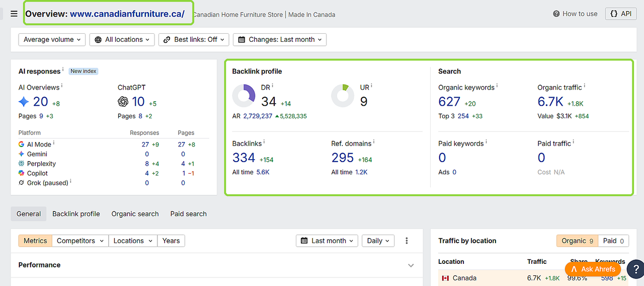Click the Top 3 value 254
Viewport: 644px width, 286px height.
pos(463,116)
